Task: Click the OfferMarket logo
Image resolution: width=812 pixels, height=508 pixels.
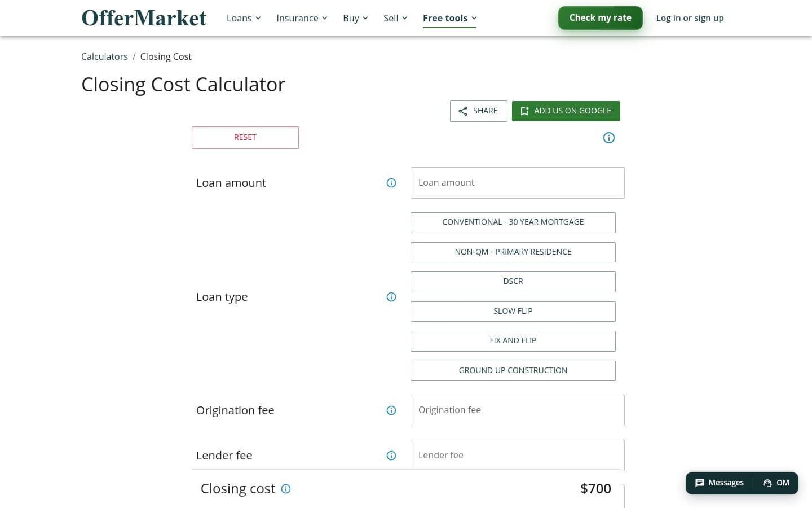Action: (144, 18)
